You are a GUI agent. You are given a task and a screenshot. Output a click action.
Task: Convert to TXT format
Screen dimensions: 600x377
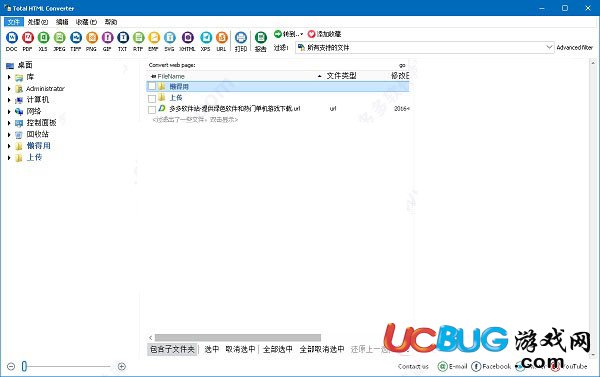(123, 41)
